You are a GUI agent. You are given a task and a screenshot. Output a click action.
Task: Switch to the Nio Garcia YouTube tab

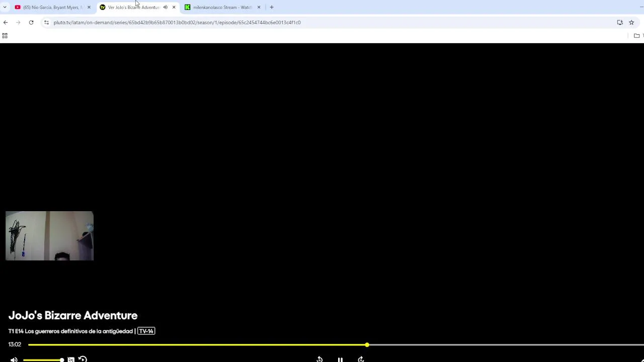point(53,7)
